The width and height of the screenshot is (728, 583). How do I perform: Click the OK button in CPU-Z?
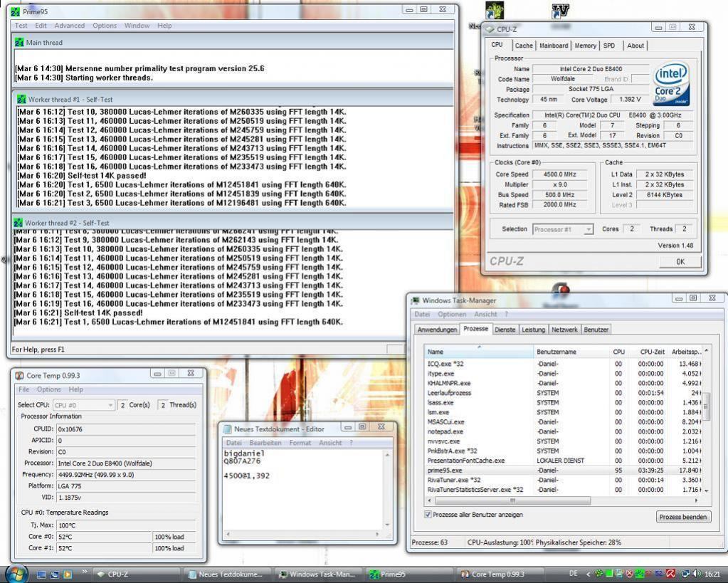point(680,261)
